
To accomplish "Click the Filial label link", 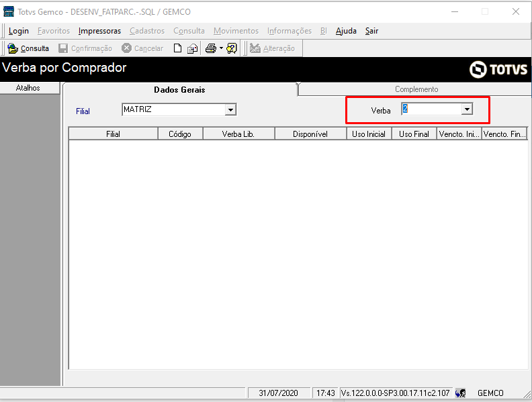I will (83, 111).
